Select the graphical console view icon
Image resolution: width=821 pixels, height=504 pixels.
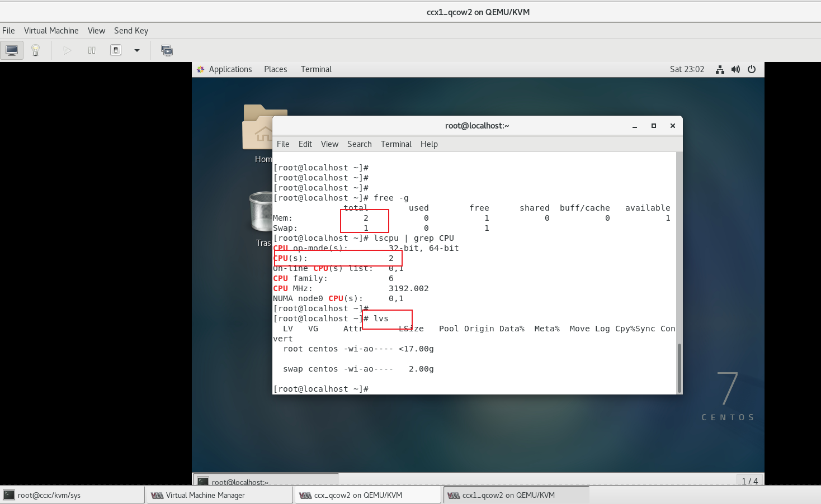tap(12, 50)
